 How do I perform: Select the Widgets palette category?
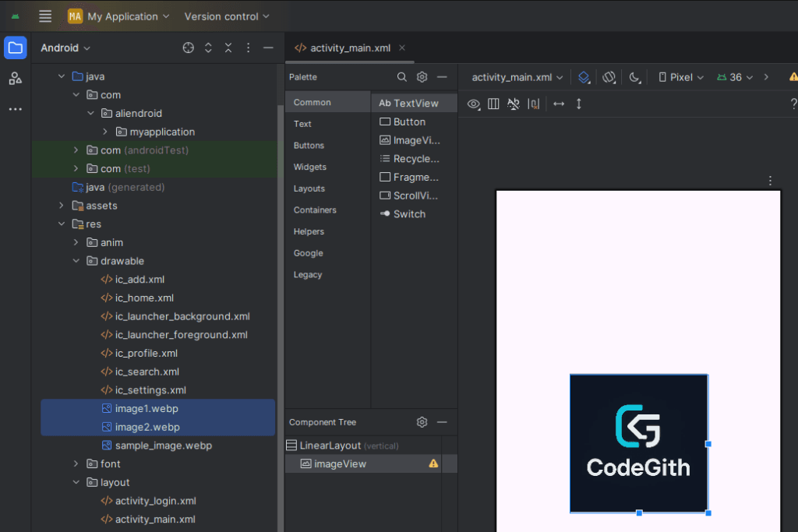(x=328, y=167)
